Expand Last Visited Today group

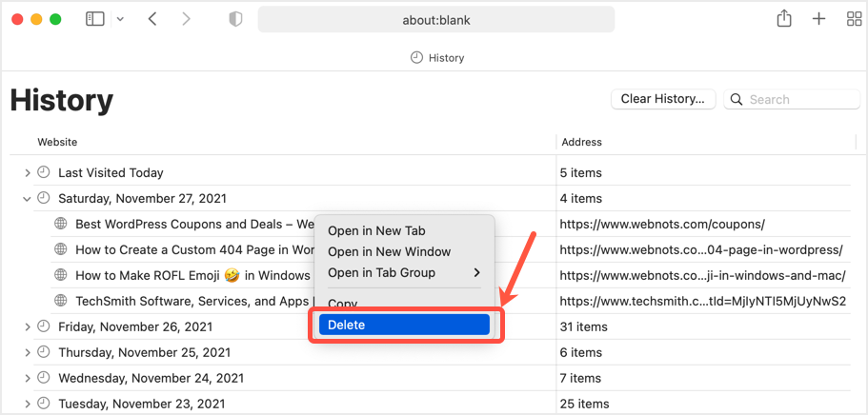click(x=28, y=173)
